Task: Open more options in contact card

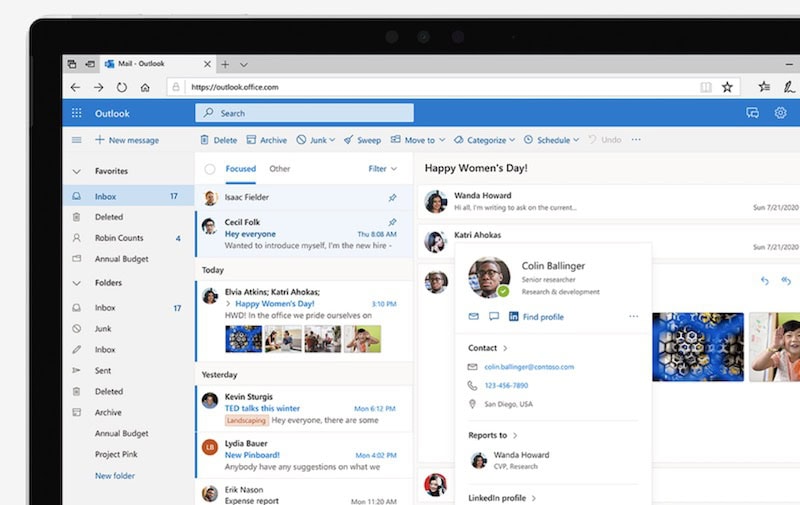Action: coord(633,316)
